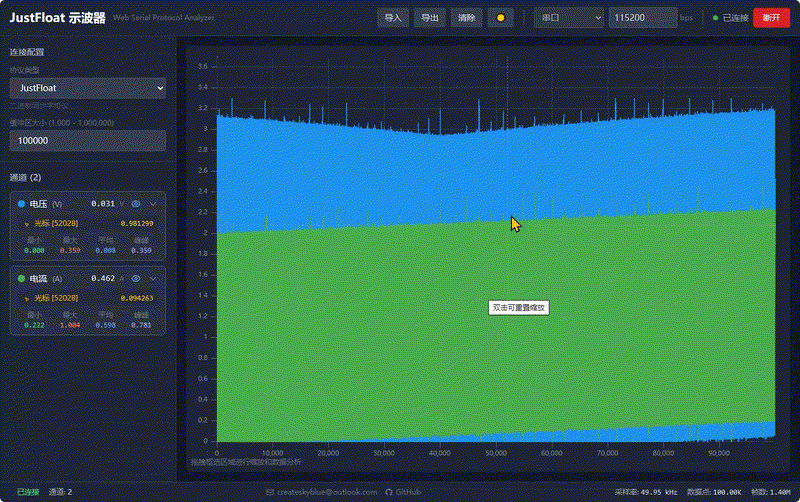
Task: Click the GitHub icon in footer
Action: [388, 492]
